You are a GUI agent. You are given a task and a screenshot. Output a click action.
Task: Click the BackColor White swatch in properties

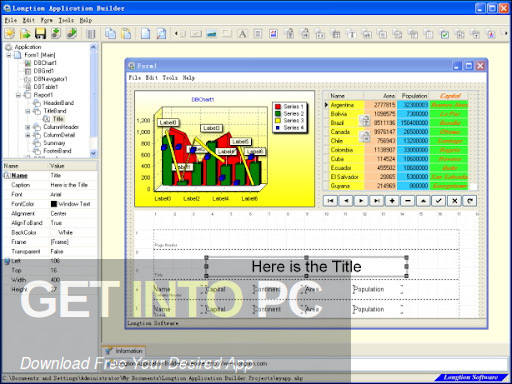coord(54,233)
